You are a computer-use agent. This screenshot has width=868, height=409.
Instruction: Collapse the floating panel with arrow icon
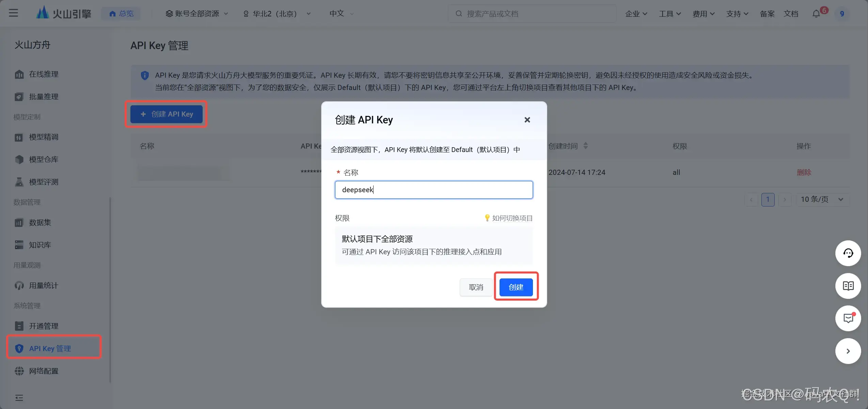[848, 351]
